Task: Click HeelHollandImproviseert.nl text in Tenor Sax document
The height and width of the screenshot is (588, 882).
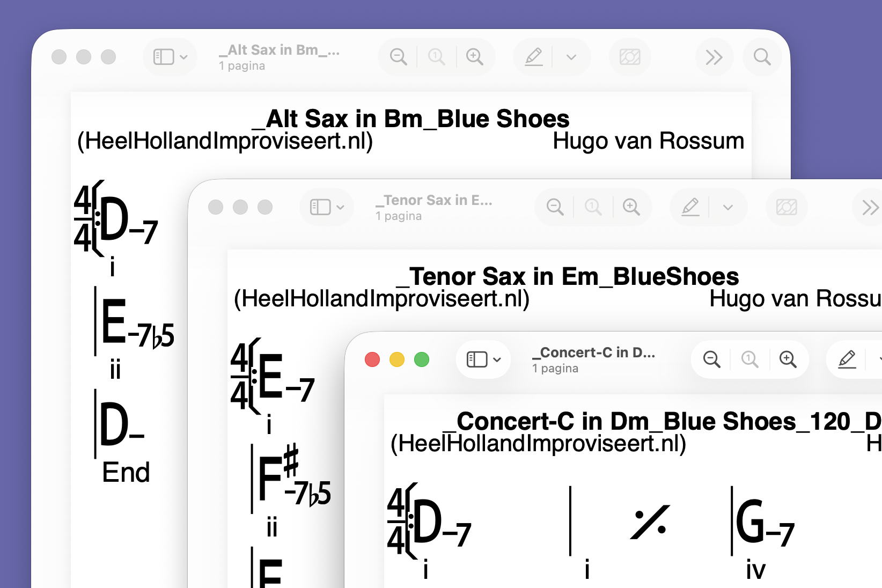Action: 381,299
